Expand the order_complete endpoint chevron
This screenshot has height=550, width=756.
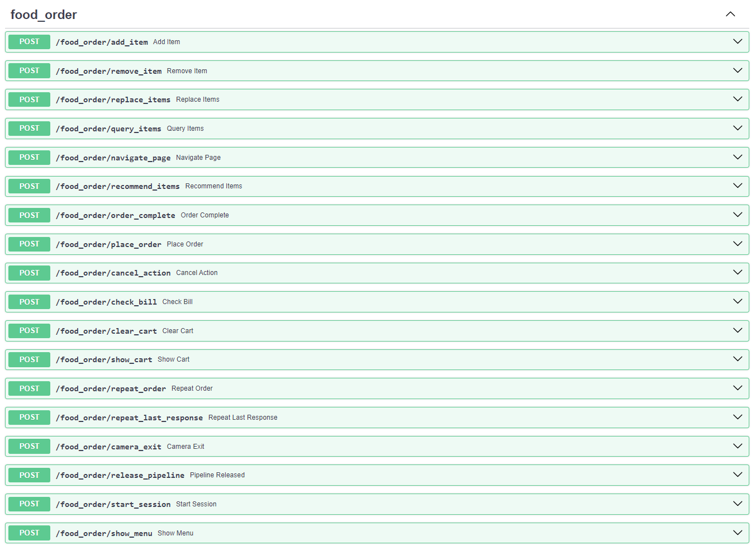[738, 215]
